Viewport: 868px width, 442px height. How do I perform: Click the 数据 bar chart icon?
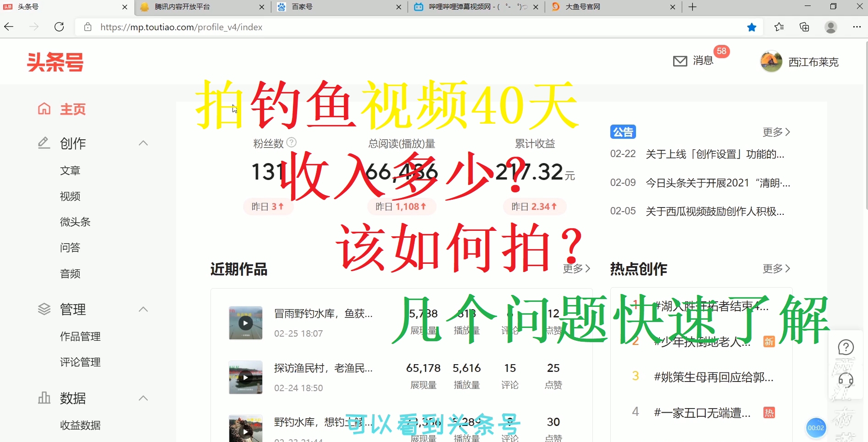(44, 398)
